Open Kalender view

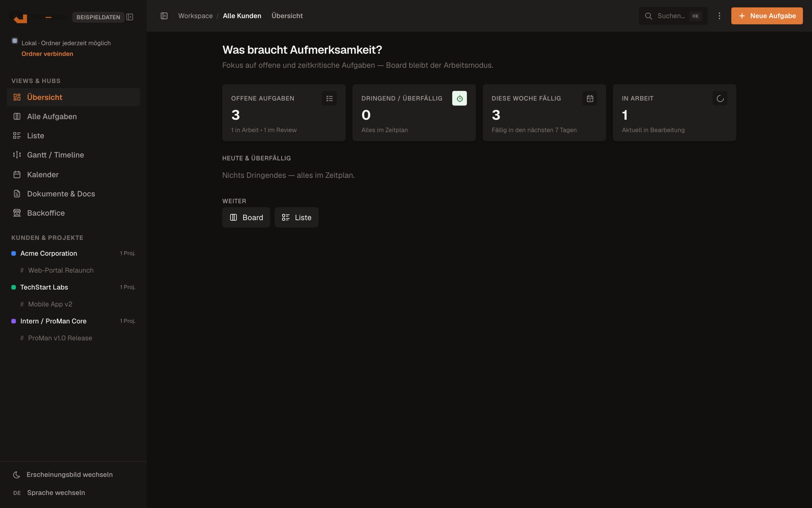73,174
